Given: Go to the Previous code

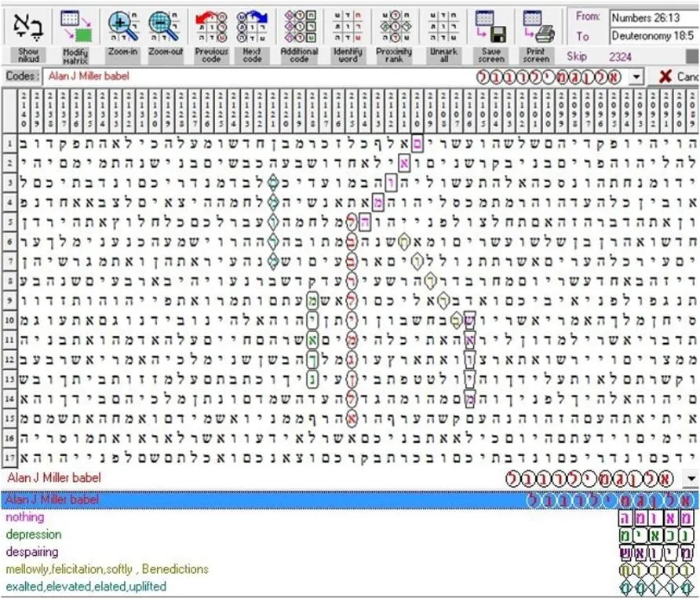Looking at the screenshot, I should [x=212, y=38].
